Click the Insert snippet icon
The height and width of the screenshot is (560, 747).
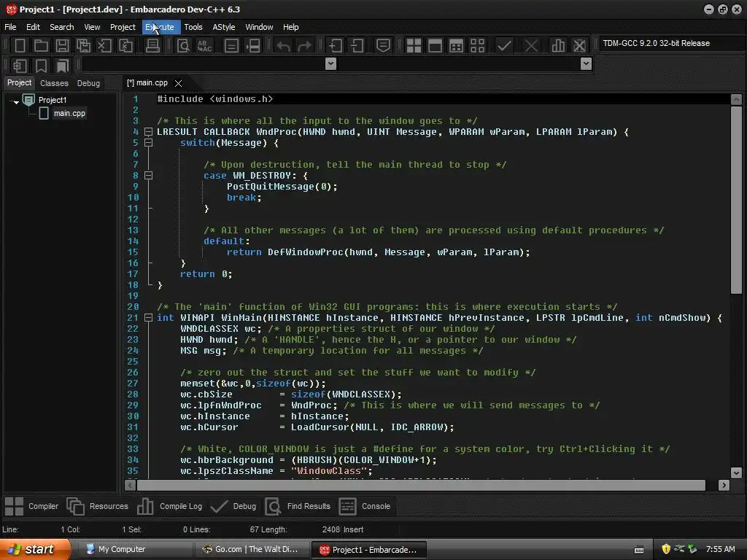20,66
